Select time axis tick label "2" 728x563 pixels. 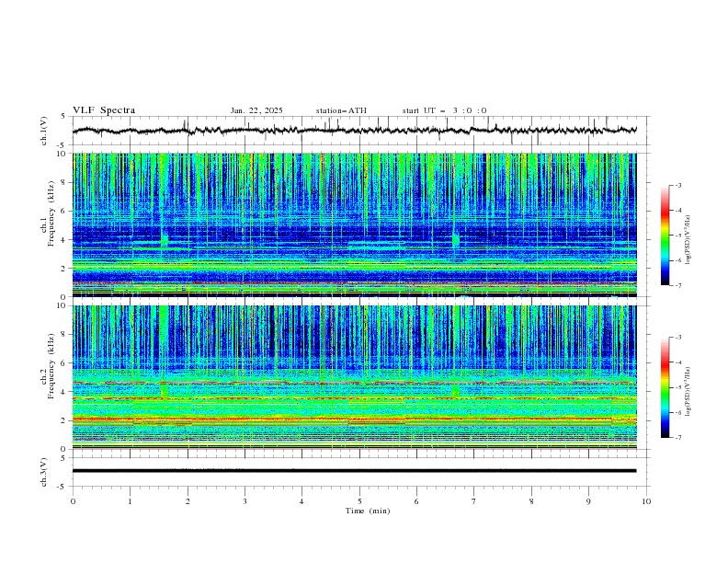[x=188, y=501]
